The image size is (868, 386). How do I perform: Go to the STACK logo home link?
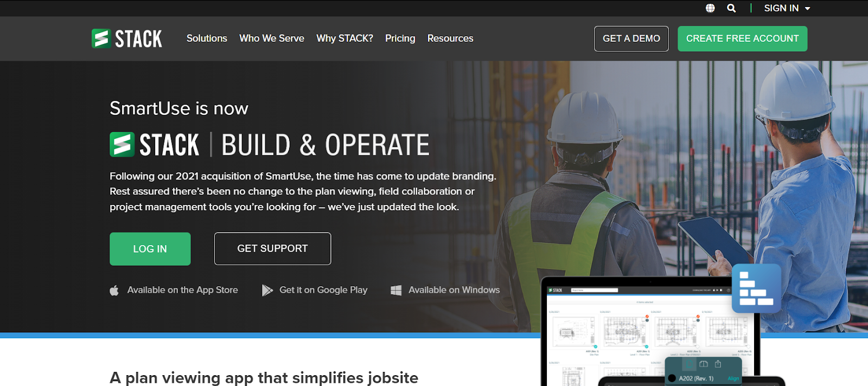coord(127,38)
